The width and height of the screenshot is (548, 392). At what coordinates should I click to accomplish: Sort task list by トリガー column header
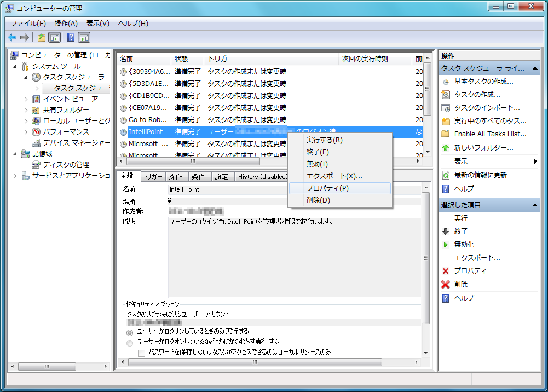(272, 59)
